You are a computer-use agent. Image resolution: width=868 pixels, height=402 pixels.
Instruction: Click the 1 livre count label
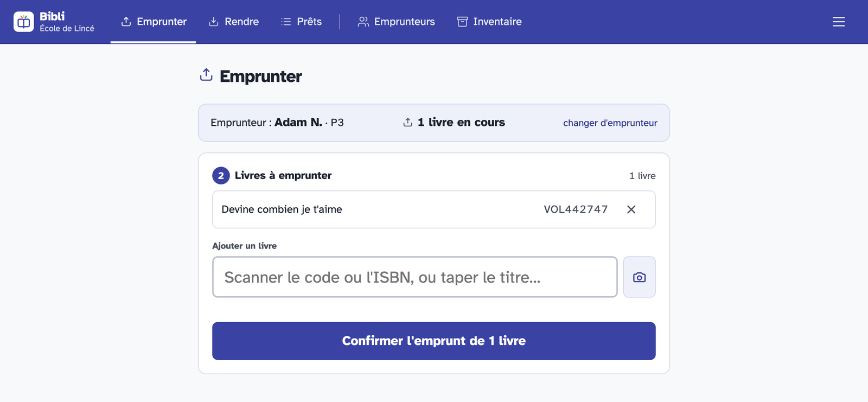(x=642, y=176)
